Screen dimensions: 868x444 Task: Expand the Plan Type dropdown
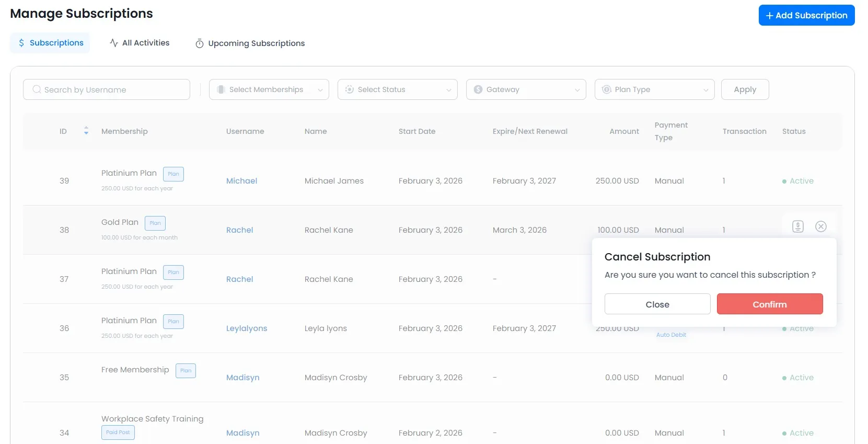point(655,89)
